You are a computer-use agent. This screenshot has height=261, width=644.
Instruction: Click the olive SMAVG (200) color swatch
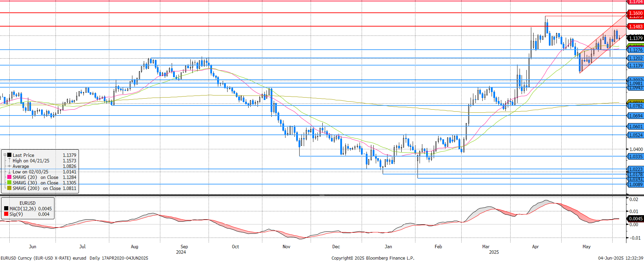click(x=9, y=188)
